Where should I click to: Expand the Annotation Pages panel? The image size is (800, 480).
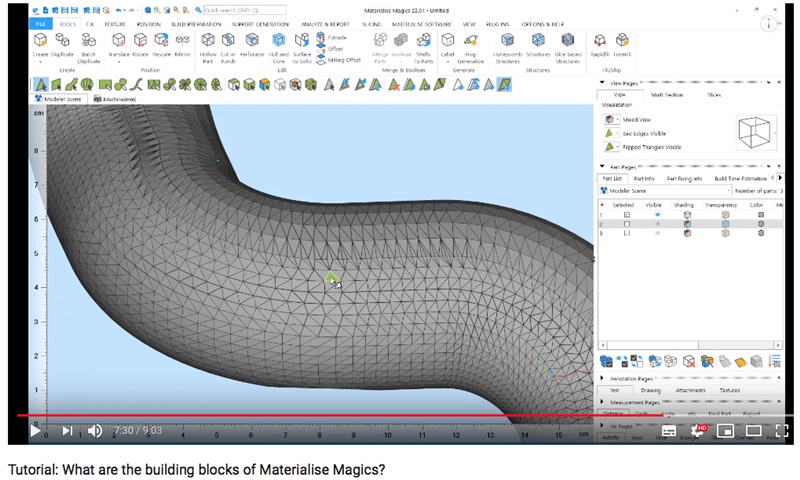coord(602,379)
